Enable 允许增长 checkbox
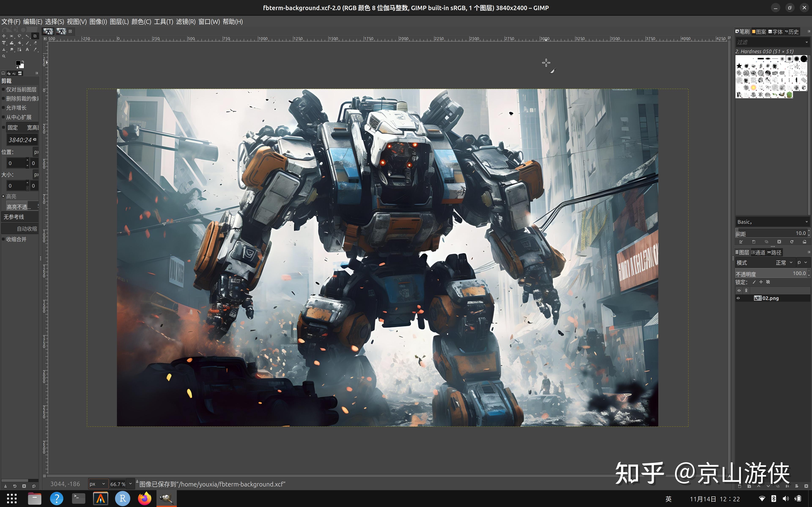Viewport: 812px width, 507px height. (x=3, y=108)
